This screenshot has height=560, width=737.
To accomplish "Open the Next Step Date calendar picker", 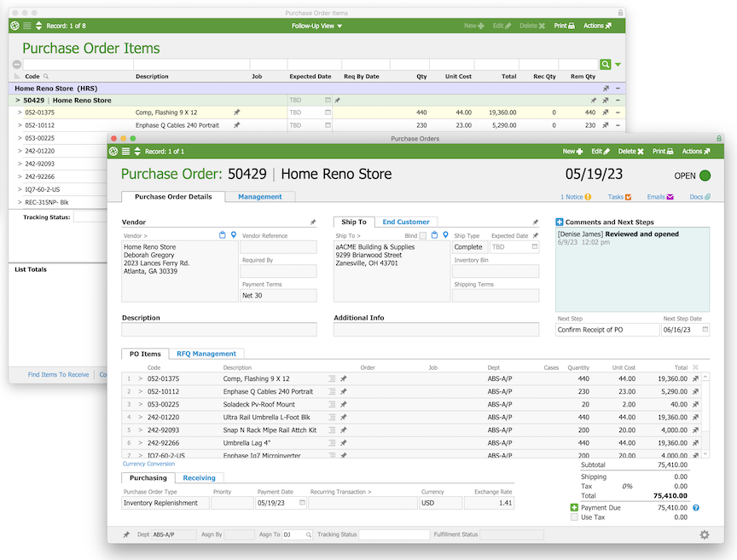I will point(705,330).
